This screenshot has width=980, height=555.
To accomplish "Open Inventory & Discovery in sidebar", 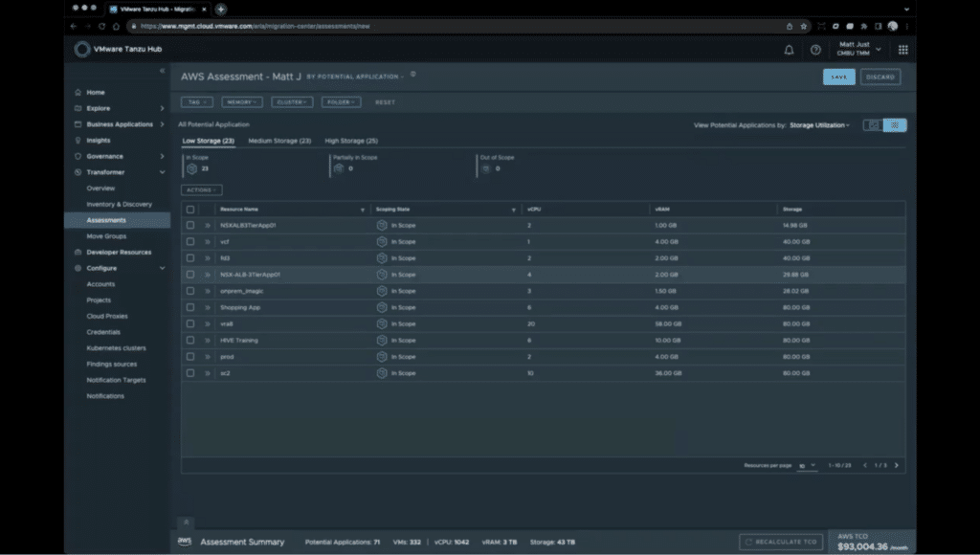I will tap(119, 205).
